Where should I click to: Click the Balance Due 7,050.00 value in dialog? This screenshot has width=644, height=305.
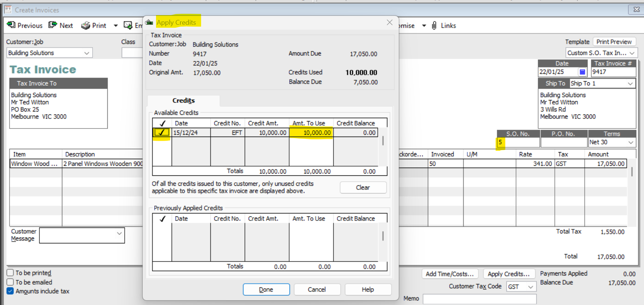(x=366, y=82)
